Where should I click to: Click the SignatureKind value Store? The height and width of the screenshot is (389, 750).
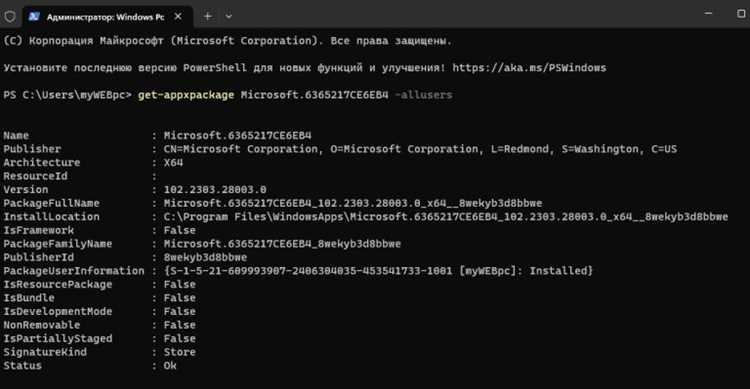point(179,352)
